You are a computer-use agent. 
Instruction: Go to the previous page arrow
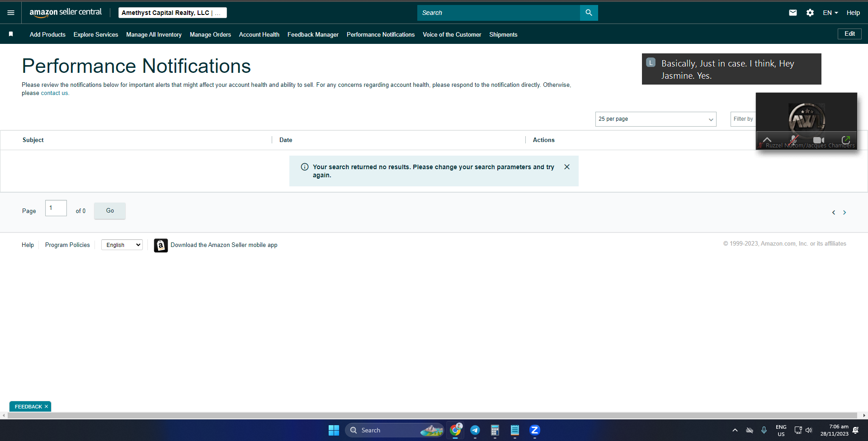click(834, 213)
